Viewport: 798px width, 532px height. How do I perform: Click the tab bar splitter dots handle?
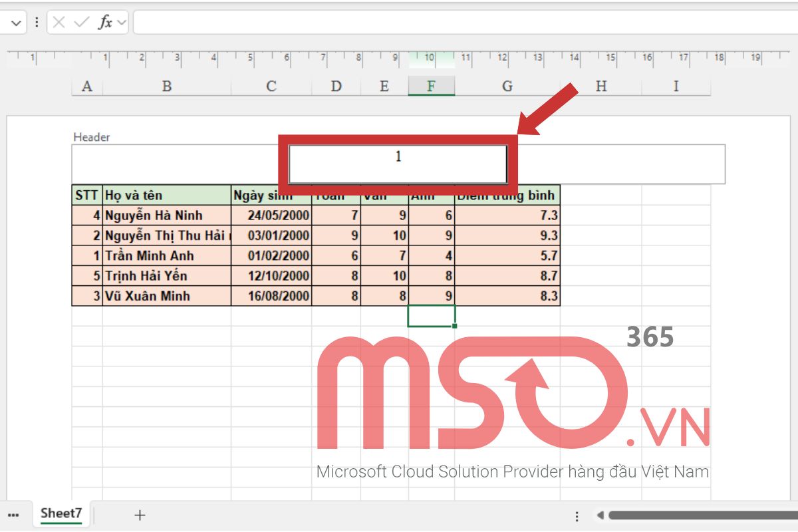point(577,515)
